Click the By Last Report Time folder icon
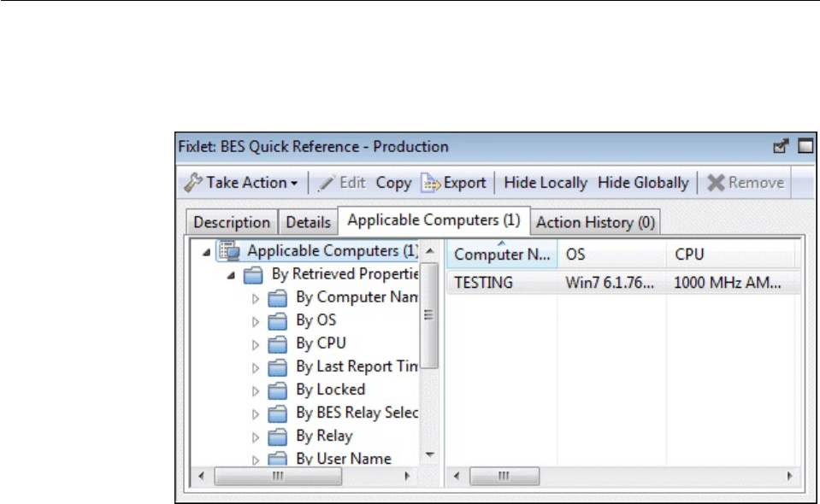The image size is (820, 504). tap(278, 367)
